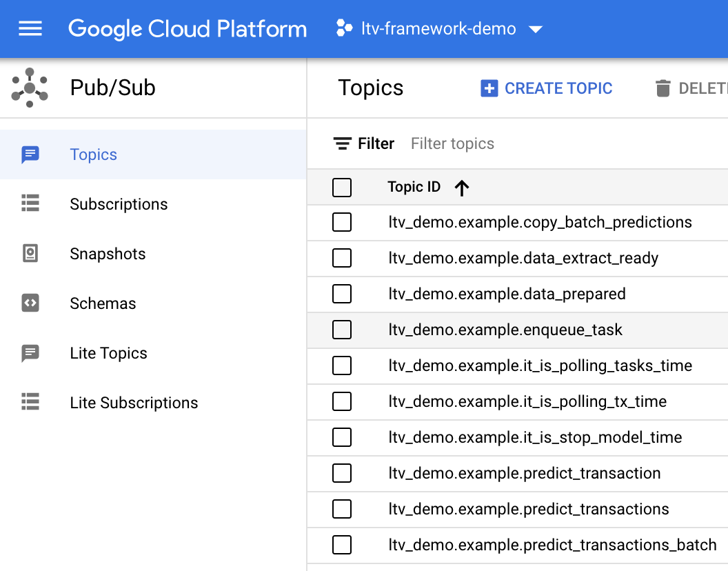Open the ltv-framework-demo project selector dropdown

click(439, 29)
